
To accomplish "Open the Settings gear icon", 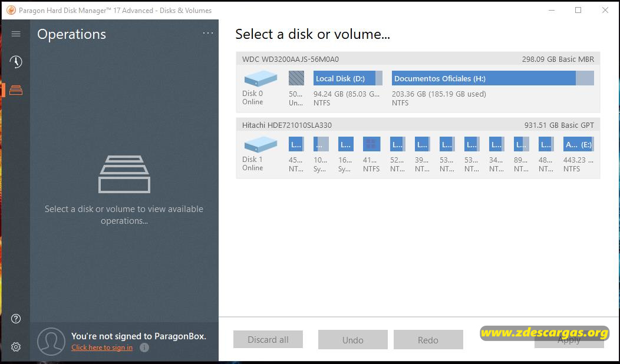I will 16,347.
